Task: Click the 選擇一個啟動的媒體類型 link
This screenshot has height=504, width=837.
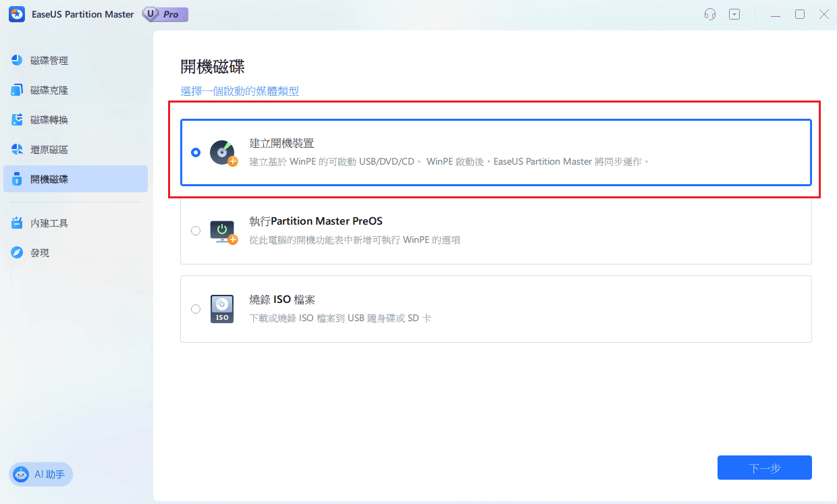Action: coord(240,90)
